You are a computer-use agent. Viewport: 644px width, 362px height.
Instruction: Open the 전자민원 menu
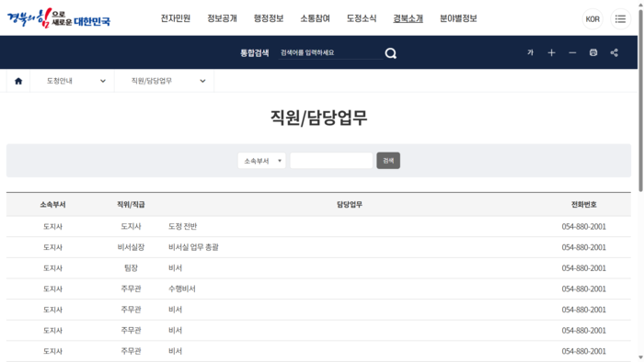[x=176, y=18]
